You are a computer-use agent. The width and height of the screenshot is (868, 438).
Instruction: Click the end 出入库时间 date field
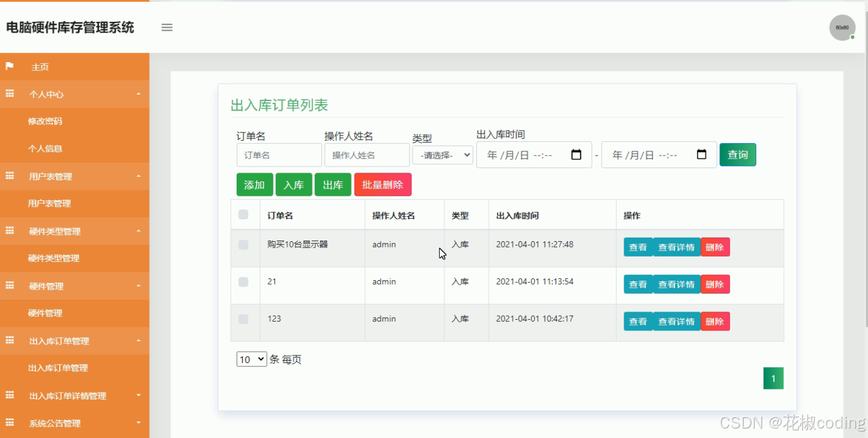coord(659,155)
